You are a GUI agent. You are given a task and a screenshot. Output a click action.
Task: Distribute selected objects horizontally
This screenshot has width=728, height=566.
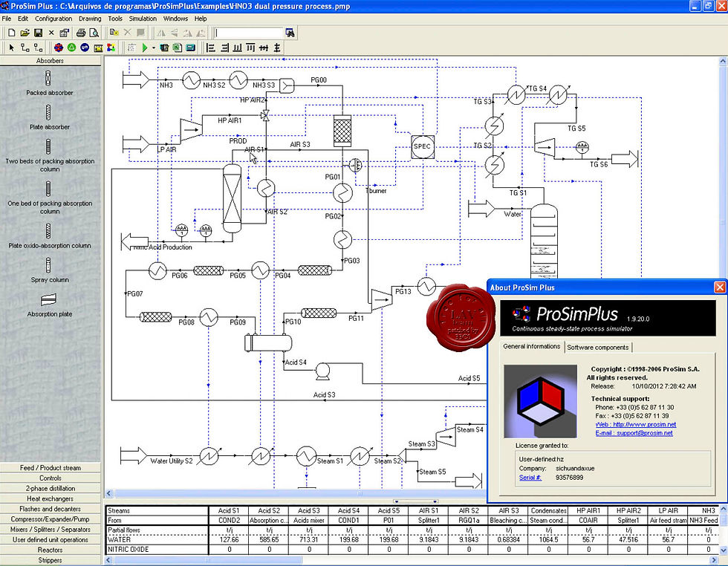[x=264, y=48]
